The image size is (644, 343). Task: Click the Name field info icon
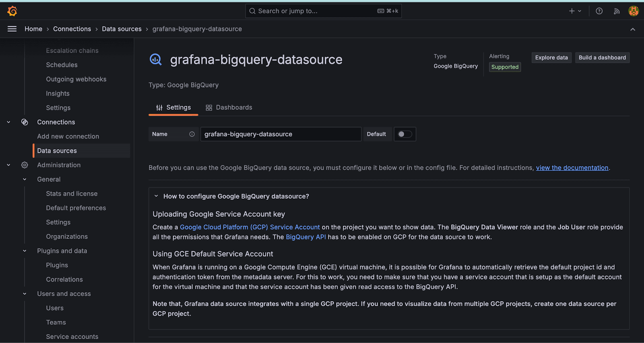192,134
